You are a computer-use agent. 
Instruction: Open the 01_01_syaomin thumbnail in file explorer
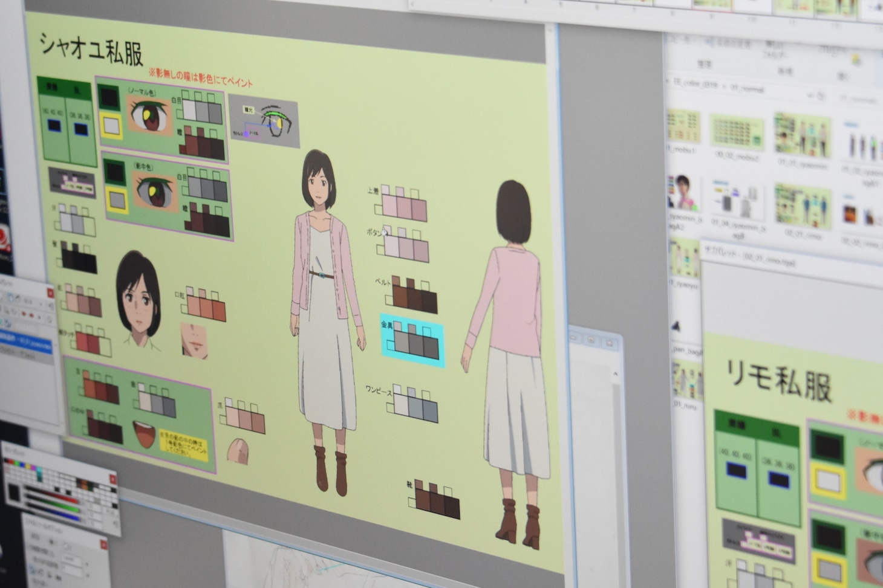(801, 137)
